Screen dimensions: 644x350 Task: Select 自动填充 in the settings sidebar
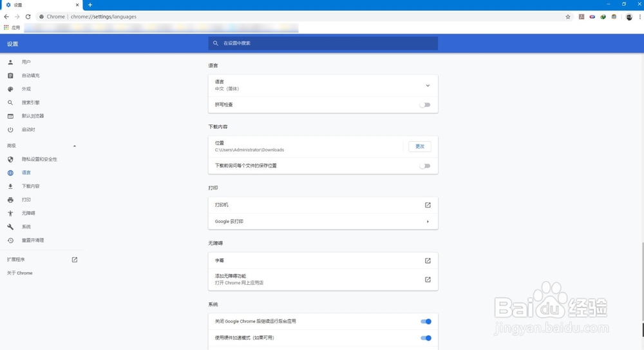coord(31,75)
